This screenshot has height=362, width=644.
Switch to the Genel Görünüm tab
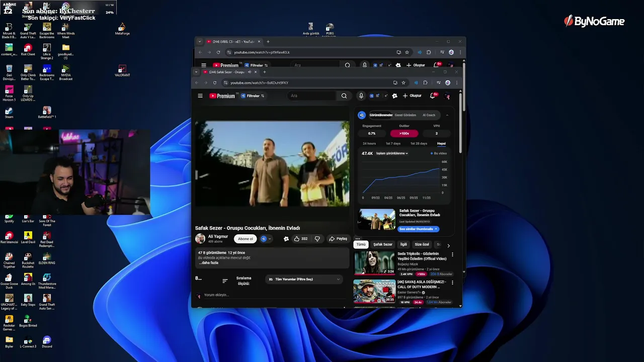(405, 115)
